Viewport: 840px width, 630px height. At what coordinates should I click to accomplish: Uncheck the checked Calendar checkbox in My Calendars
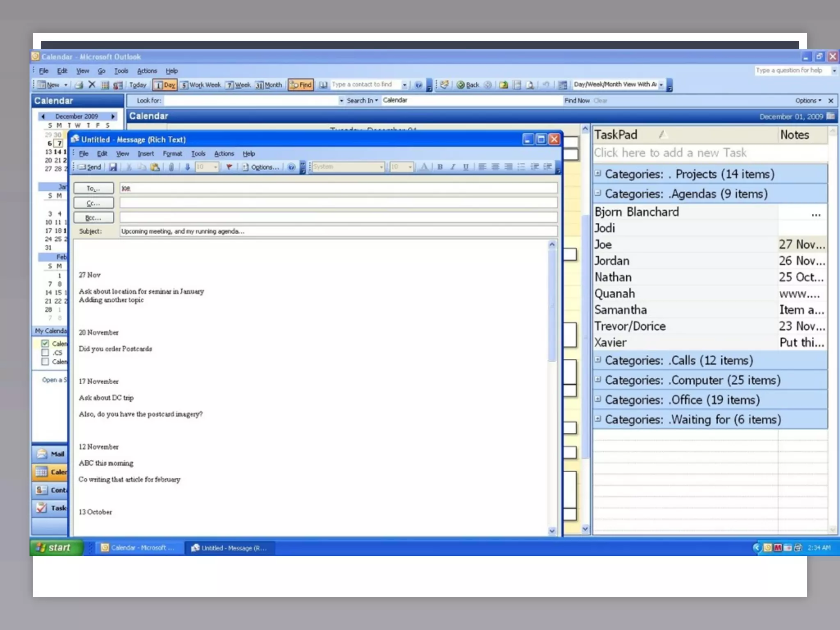(x=45, y=343)
